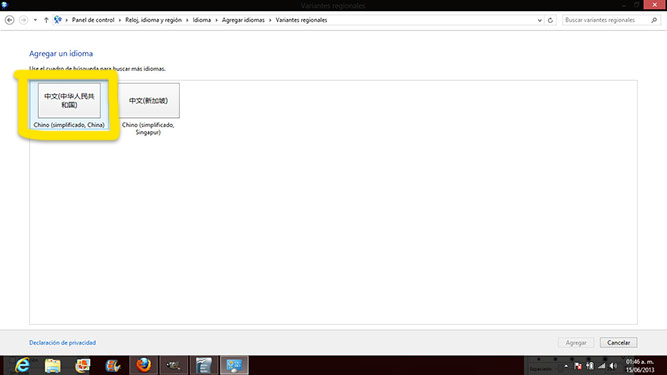Refresh the Variantes regionales page
667x375 pixels.
550,20
